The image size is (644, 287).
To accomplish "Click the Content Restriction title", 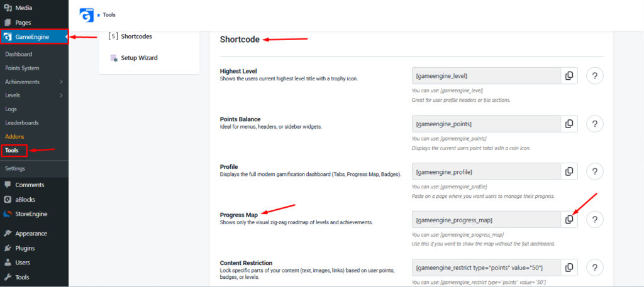I will click(x=246, y=263).
